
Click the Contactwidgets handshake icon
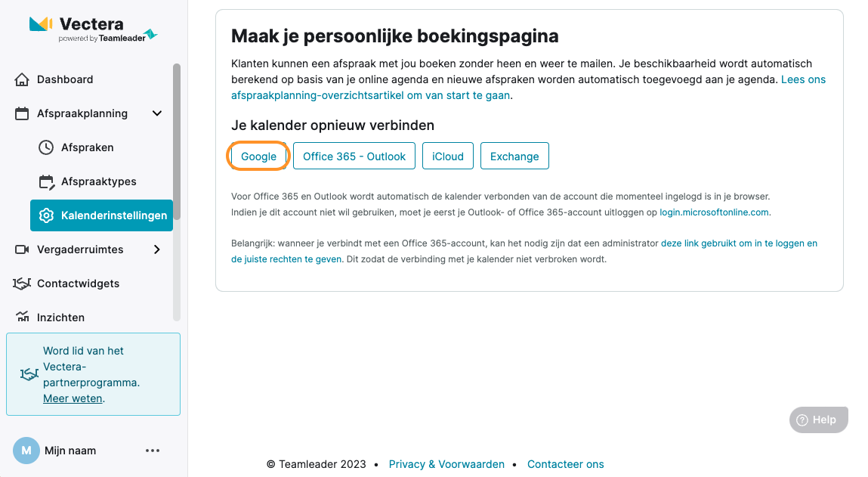22,283
